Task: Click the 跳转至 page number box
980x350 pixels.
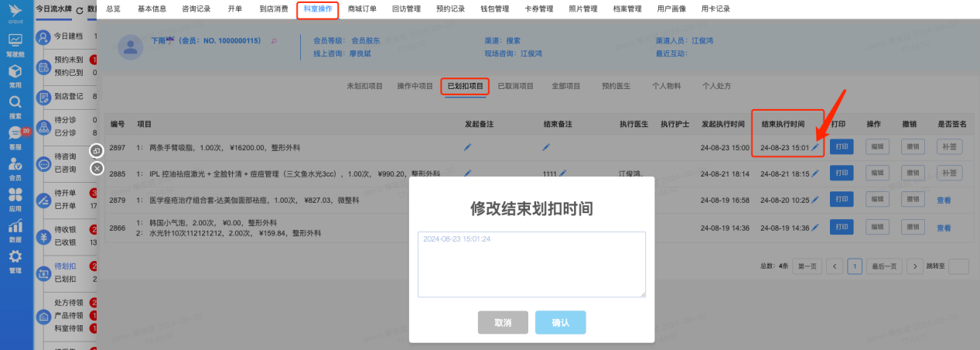Action: (958, 266)
